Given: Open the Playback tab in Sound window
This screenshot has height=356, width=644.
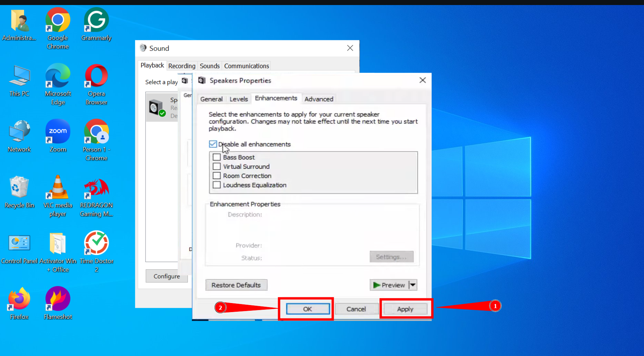Looking at the screenshot, I should coord(152,65).
